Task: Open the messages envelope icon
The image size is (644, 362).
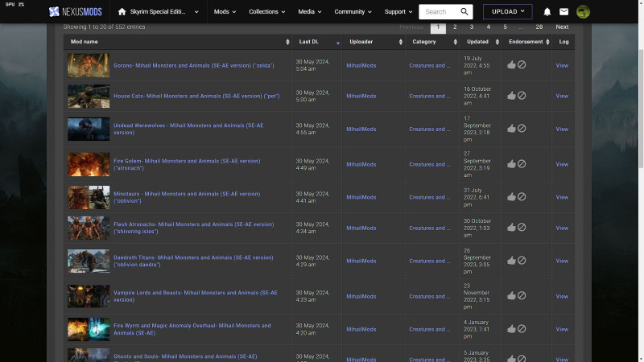Action: [x=564, y=12]
